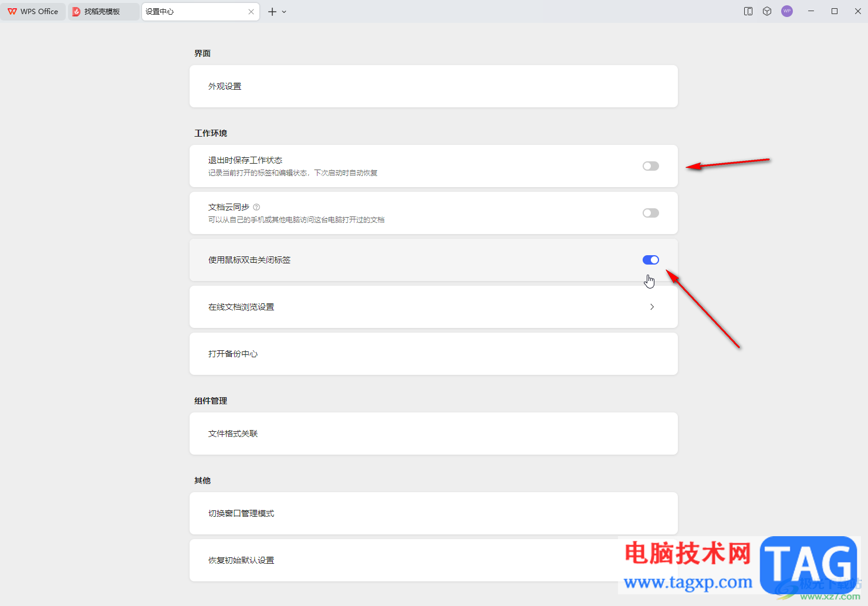The height and width of the screenshot is (606, 868).
Task: Click the help icon beside 文档云同步
Action: (x=256, y=207)
